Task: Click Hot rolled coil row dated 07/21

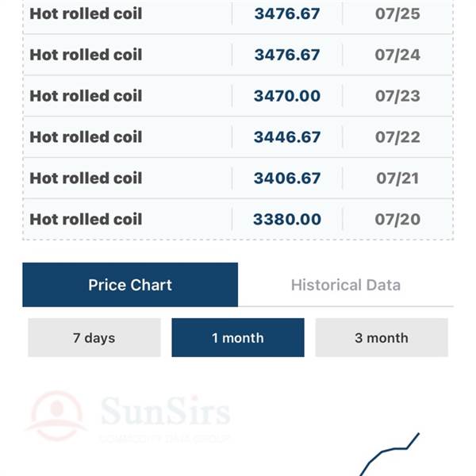Action: tap(238, 178)
